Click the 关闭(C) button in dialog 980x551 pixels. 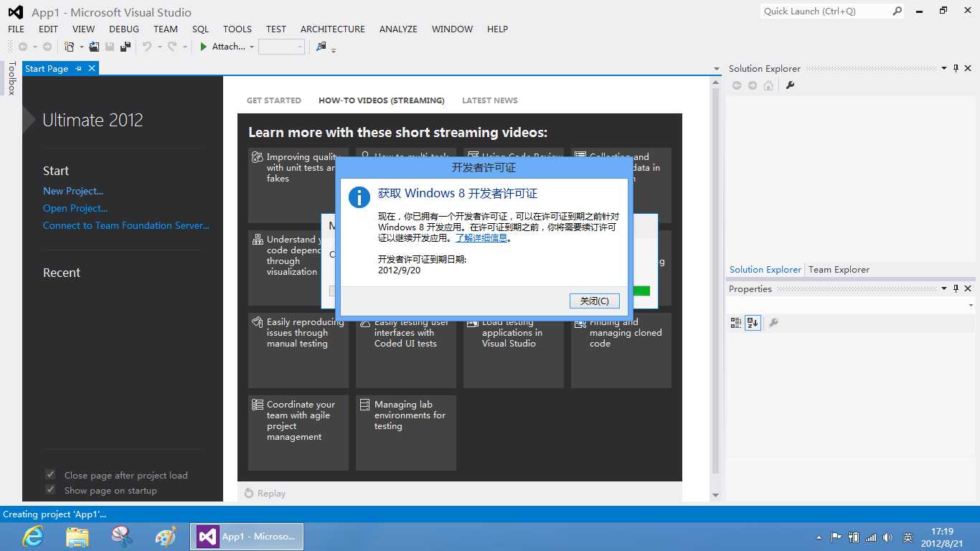(x=594, y=301)
